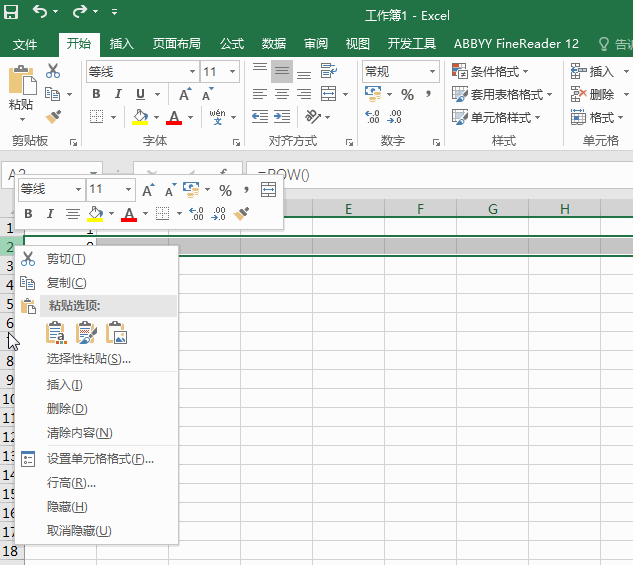This screenshot has width=633, height=565.
Task: Click 选择性粘贴(S)... paste special entry
Action: pos(97,358)
